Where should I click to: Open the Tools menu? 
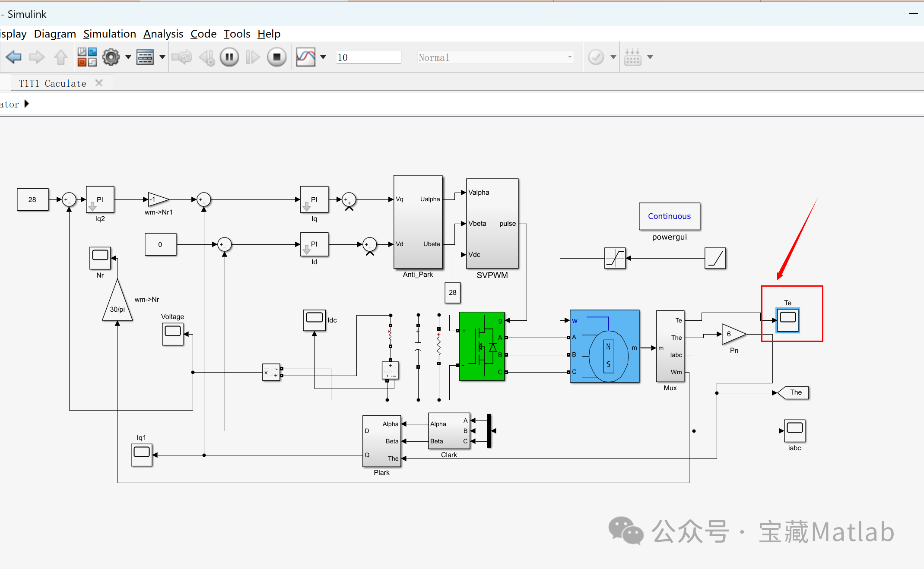(x=237, y=34)
